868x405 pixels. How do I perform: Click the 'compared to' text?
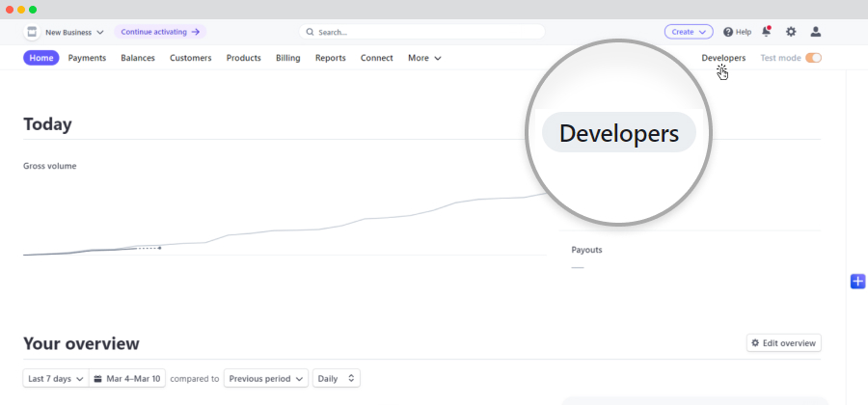click(194, 379)
